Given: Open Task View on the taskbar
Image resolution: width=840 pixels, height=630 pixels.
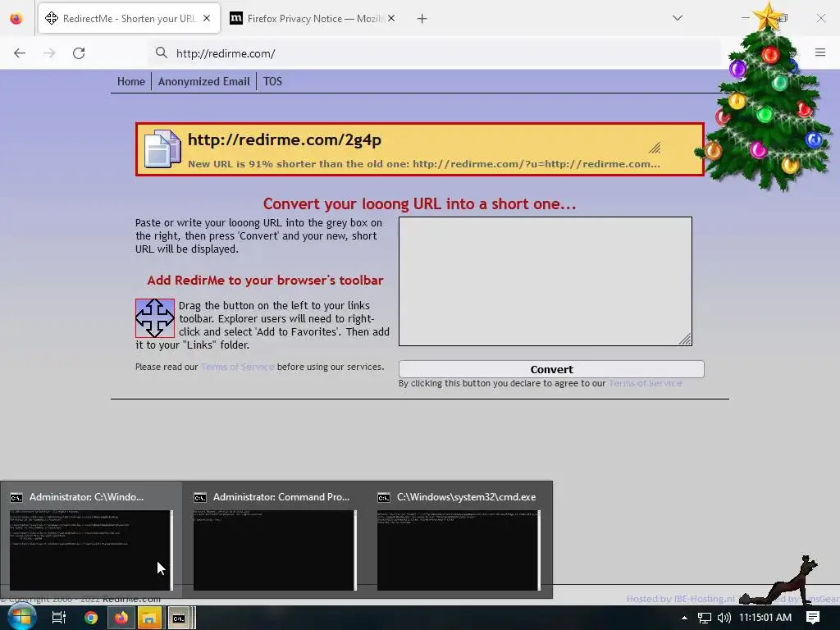Looking at the screenshot, I should [58, 618].
